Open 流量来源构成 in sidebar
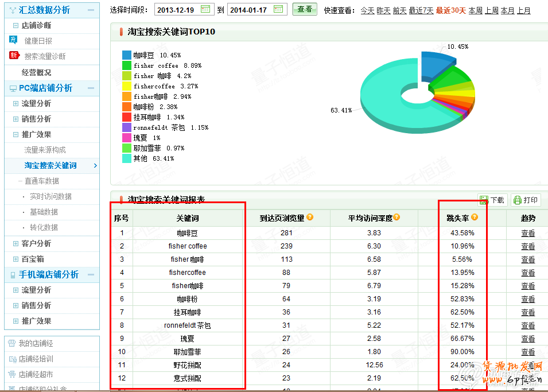 45,150
